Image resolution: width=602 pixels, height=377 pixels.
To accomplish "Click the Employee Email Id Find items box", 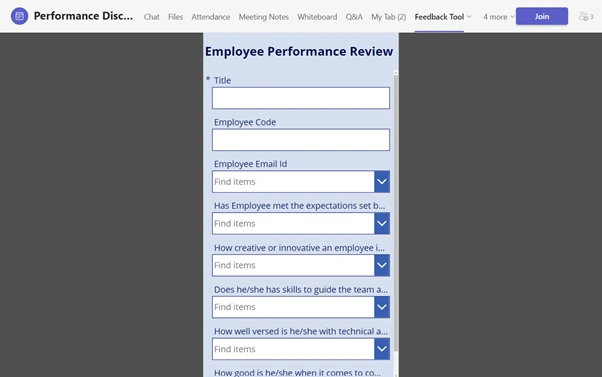I will [x=293, y=182].
